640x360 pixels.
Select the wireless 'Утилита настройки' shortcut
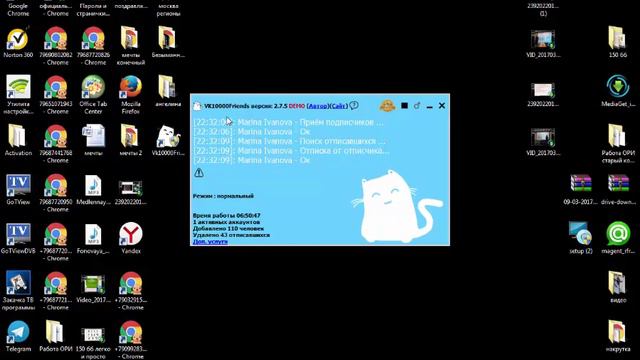coord(18,95)
